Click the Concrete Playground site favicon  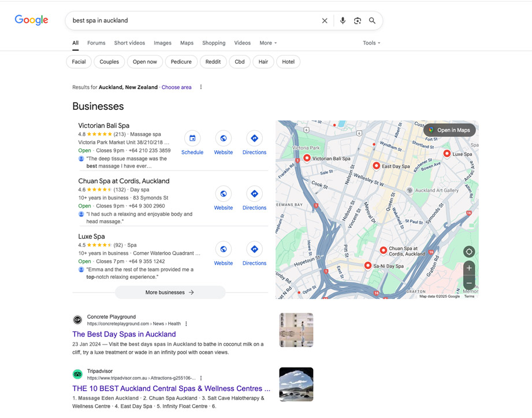(78, 320)
